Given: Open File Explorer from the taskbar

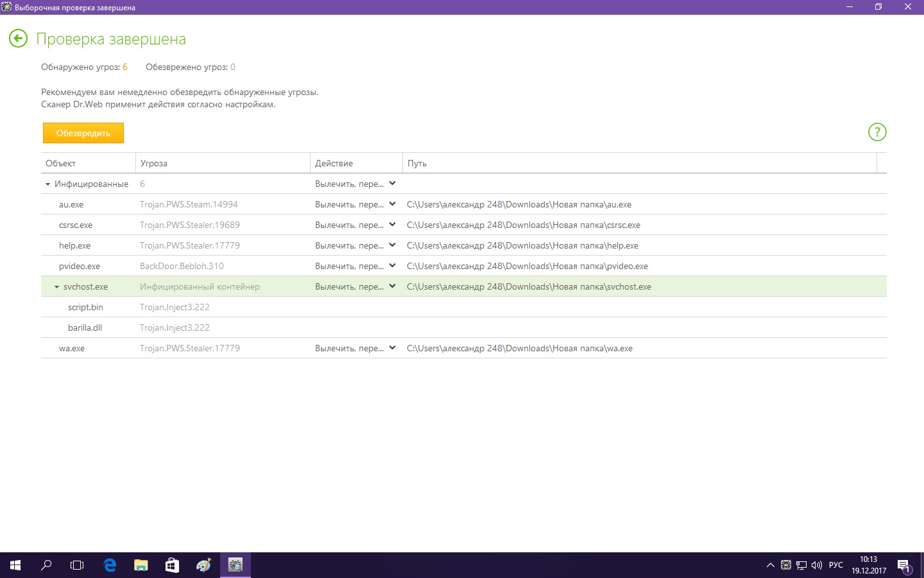Looking at the screenshot, I should click(141, 565).
